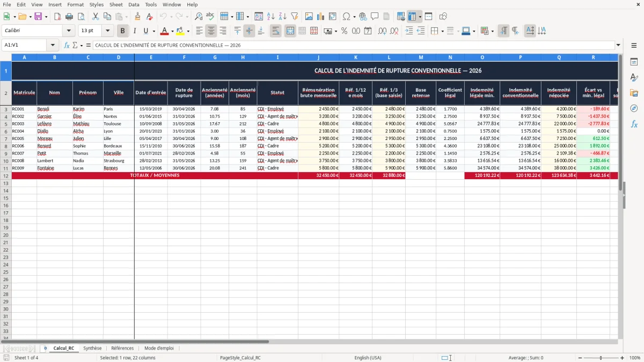Image resolution: width=644 pixels, height=362 pixels.
Task: Click the Format as Percent icon
Action: click(x=344, y=31)
